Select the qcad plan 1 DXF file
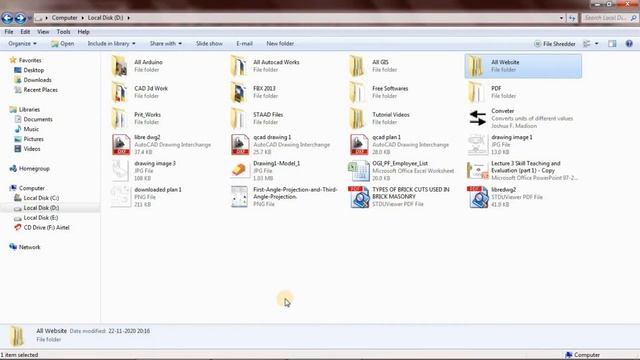The width and height of the screenshot is (640, 360). coord(399,144)
